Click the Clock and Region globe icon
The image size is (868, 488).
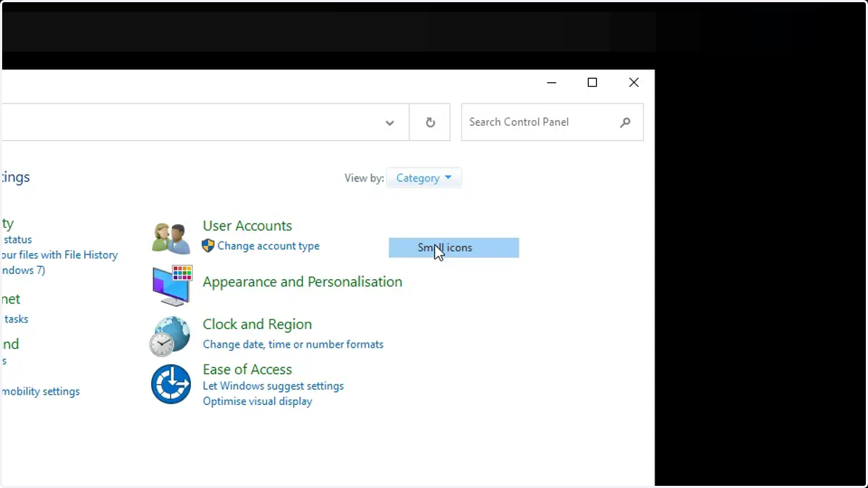[170, 336]
